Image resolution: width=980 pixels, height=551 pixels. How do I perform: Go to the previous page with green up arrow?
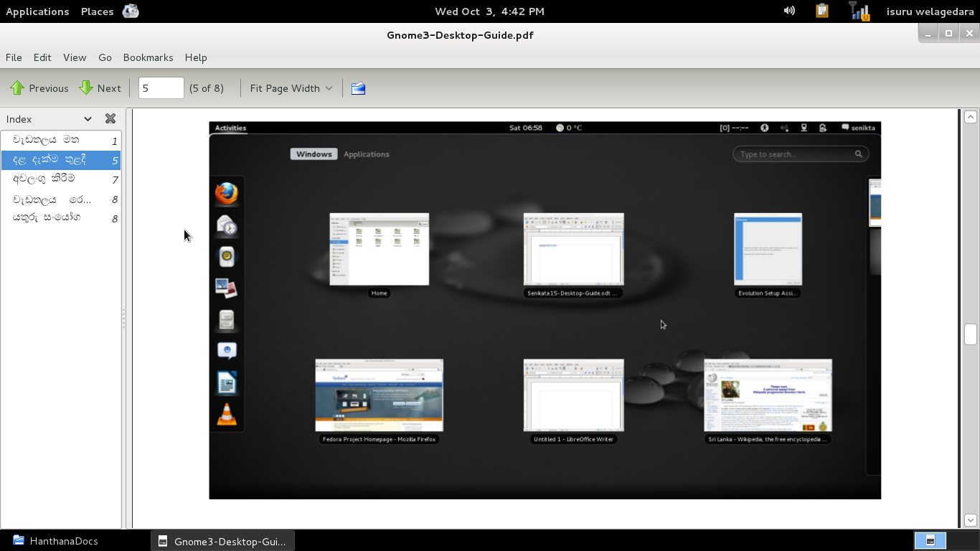point(39,88)
